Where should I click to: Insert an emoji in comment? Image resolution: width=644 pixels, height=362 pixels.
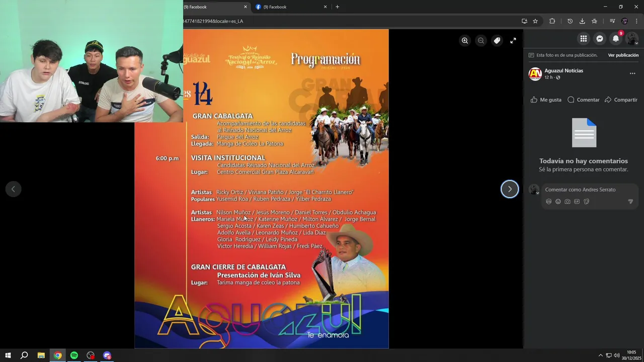point(558,202)
